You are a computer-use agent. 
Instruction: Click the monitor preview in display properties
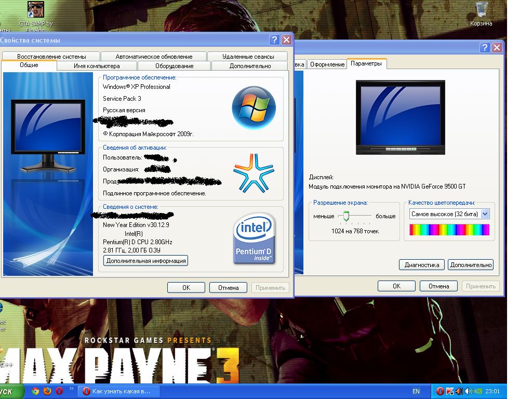tap(401, 117)
